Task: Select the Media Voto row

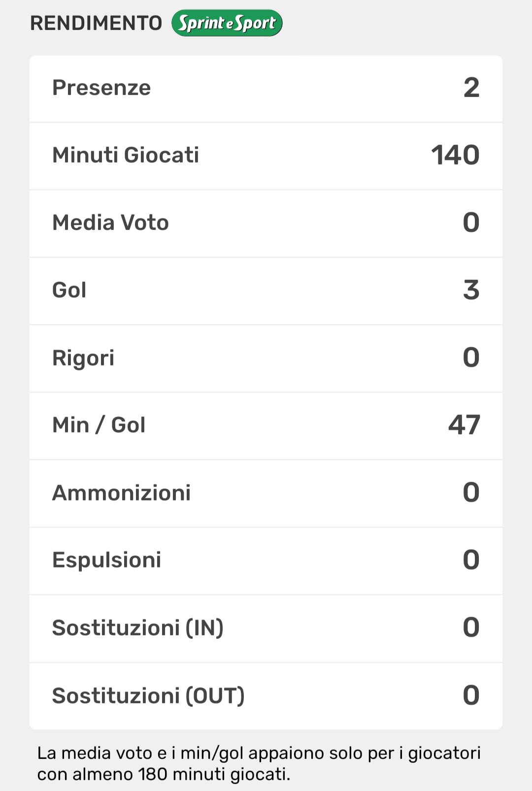Action: tap(266, 223)
